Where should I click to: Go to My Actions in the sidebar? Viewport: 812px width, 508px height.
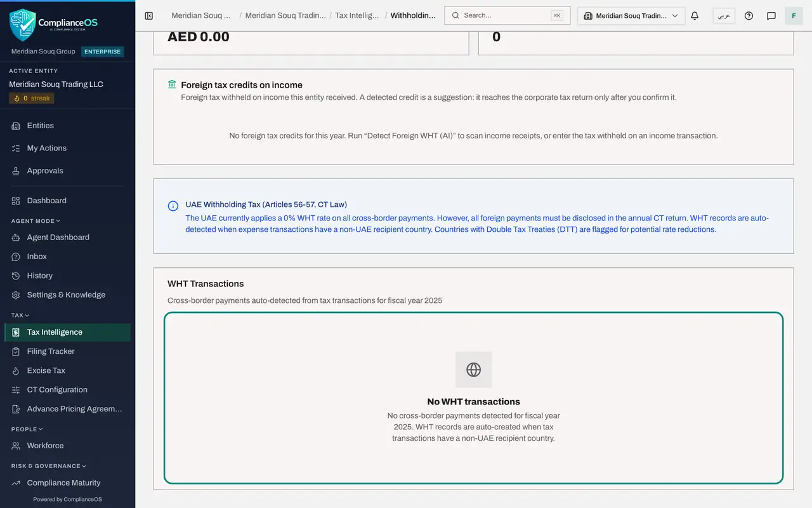67,148
